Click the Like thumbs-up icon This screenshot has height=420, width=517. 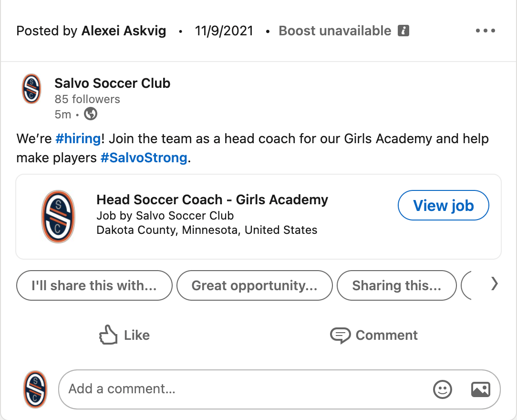pyautogui.click(x=108, y=335)
